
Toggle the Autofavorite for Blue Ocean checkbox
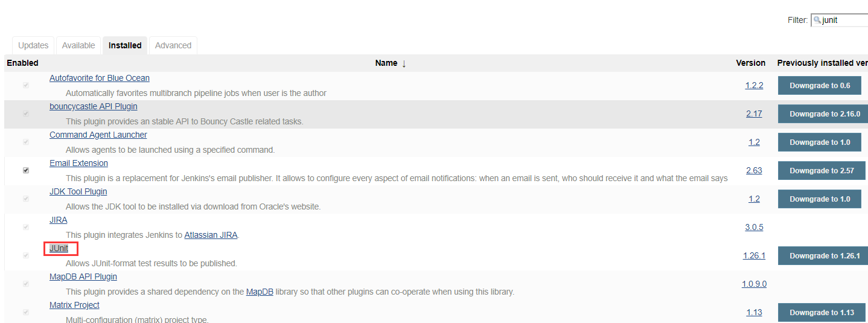pos(25,85)
